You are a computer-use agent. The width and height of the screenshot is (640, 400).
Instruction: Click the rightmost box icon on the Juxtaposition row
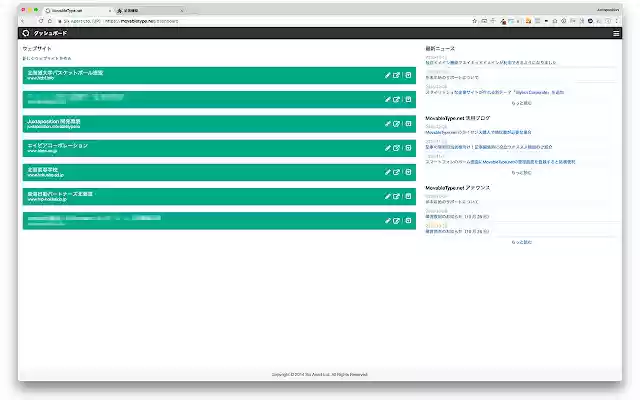408,124
